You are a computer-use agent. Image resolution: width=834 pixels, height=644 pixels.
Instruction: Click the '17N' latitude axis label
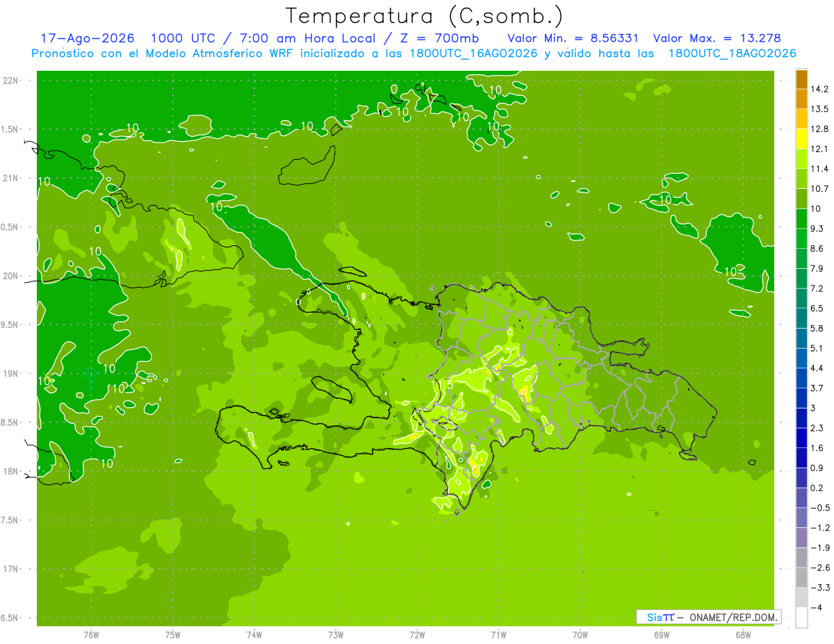(10, 569)
